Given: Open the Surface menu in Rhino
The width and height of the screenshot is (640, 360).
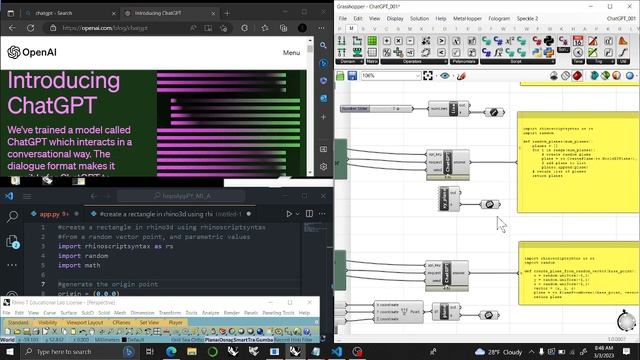Looking at the screenshot, I should (x=69, y=313).
